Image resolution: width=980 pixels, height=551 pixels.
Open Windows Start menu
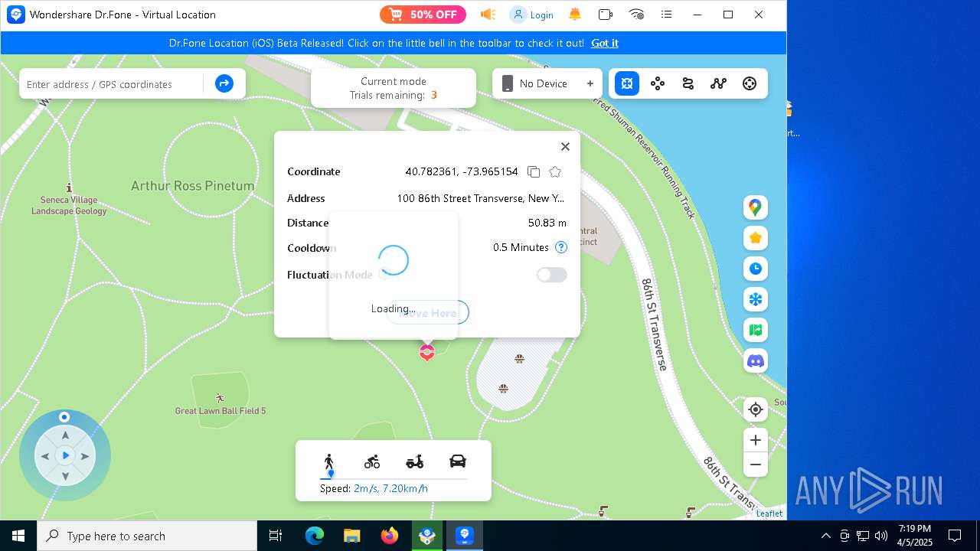click(x=18, y=536)
